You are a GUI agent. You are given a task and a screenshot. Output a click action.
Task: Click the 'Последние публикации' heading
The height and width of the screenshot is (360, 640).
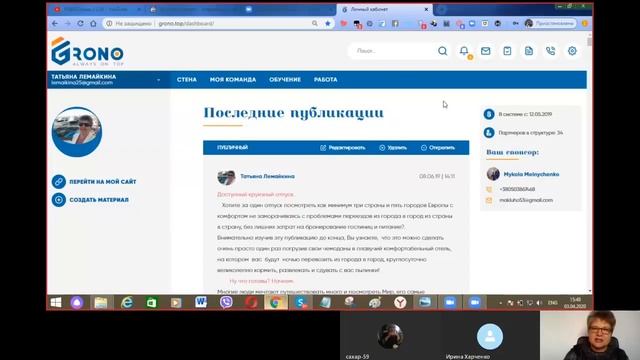(x=293, y=113)
